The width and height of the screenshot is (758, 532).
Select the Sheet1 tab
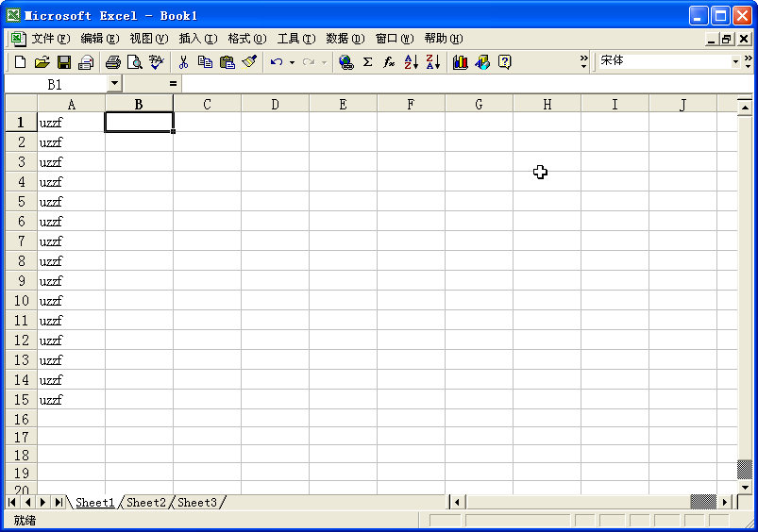coord(94,503)
